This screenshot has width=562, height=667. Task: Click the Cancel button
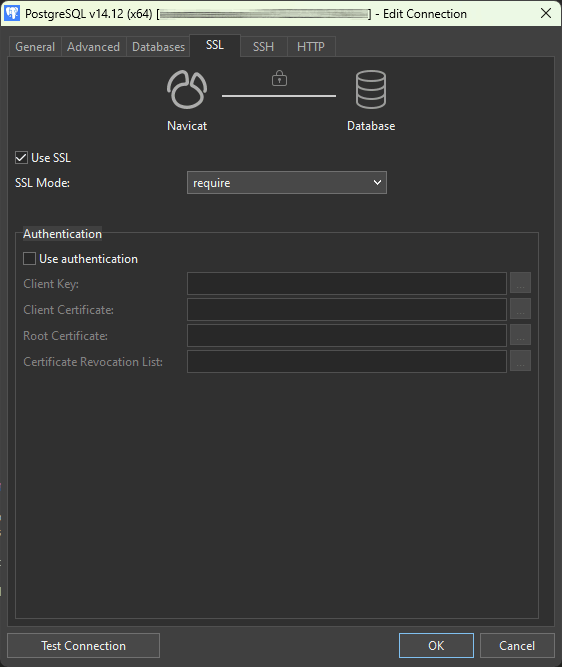pyautogui.click(x=517, y=646)
